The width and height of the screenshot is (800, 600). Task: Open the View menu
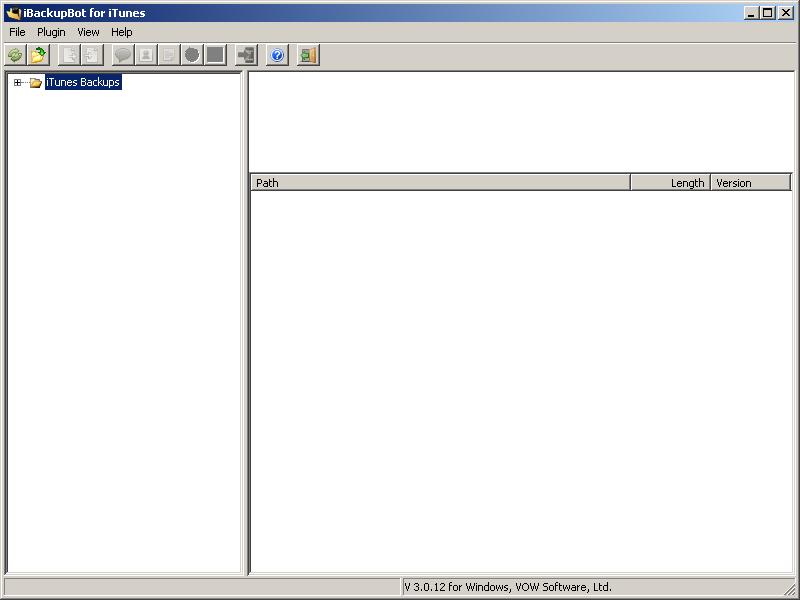[x=88, y=32]
